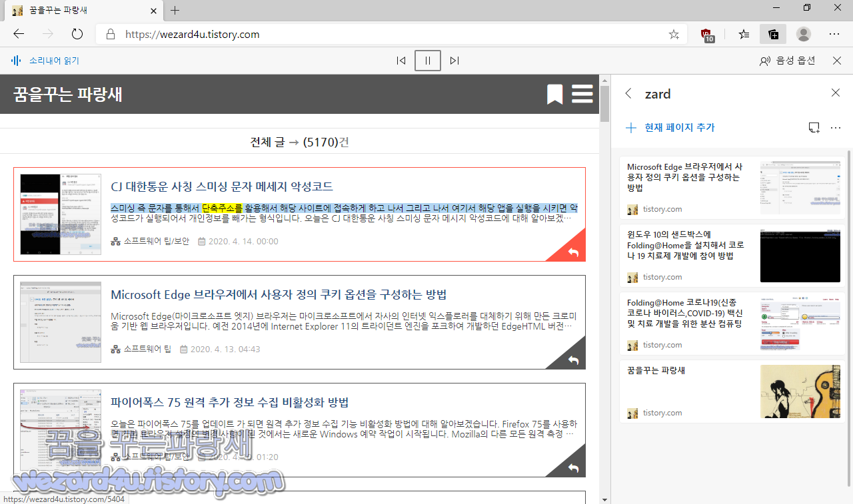Add current page to collection
The width and height of the screenshot is (853, 504).
pos(670,127)
